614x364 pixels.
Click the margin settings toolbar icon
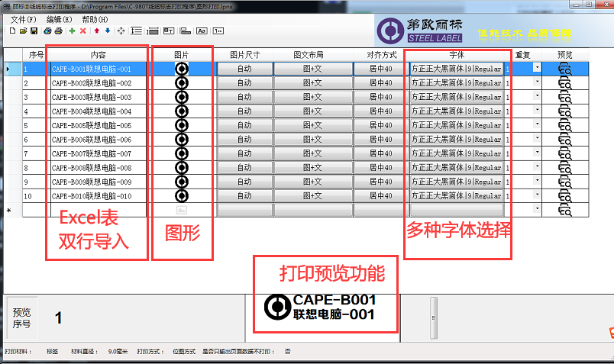153,31
